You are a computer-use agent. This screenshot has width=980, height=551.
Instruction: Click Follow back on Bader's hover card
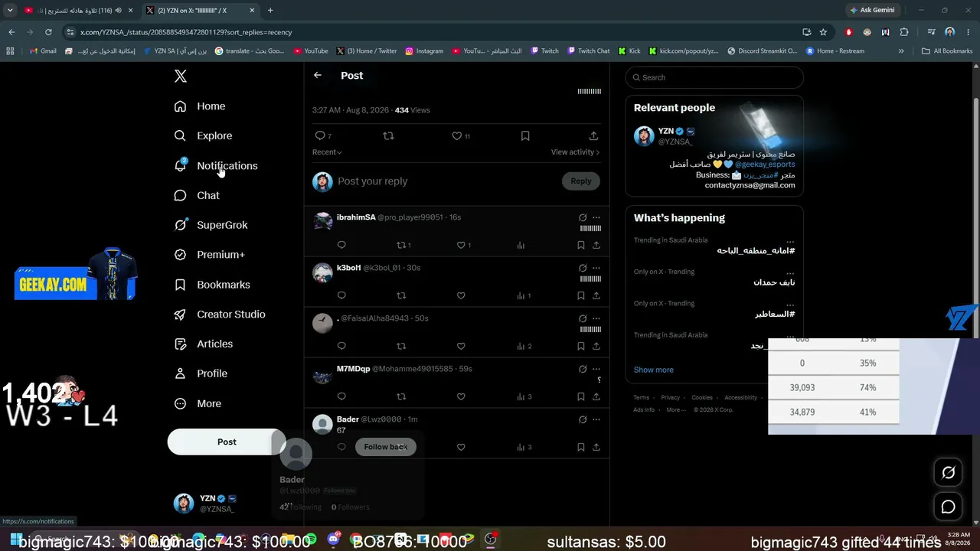click(386, 447)
